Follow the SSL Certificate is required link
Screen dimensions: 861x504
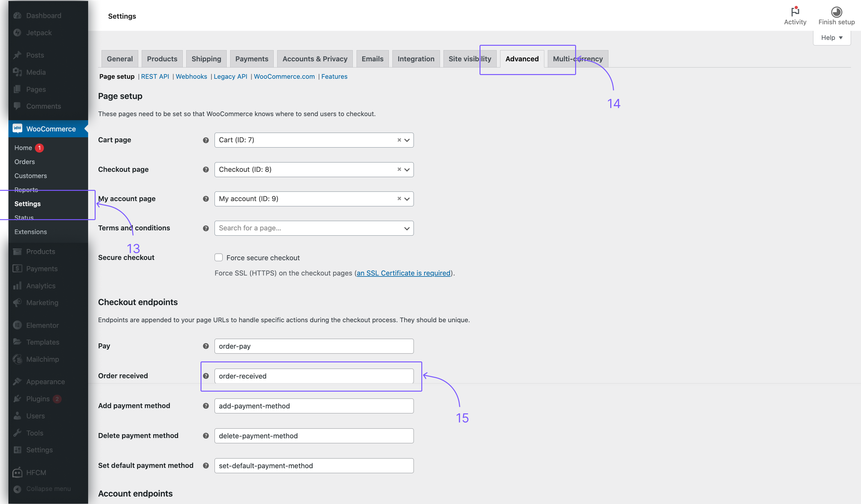point(403,273)
